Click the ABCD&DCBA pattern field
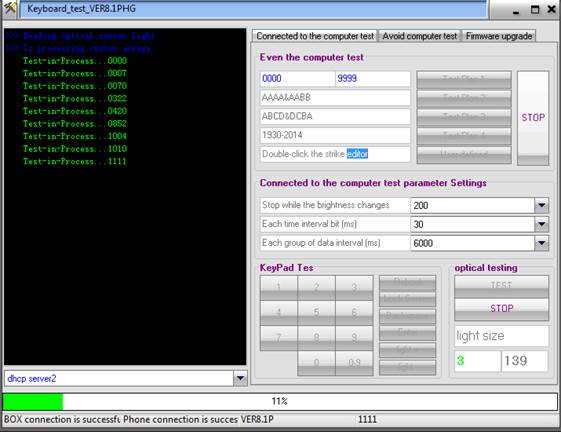 point(335,116)
